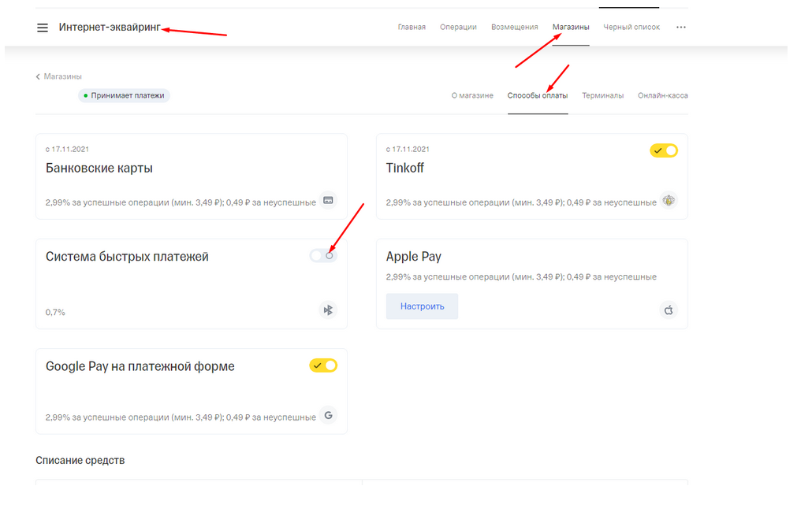The height and width of the screenshot is (508, 812).
Task: Click the Tinkoff emblem icon
Action: pos(669,200)
